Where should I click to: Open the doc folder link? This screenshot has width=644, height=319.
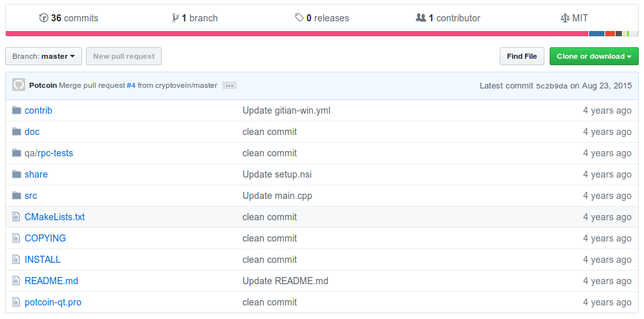32,132
